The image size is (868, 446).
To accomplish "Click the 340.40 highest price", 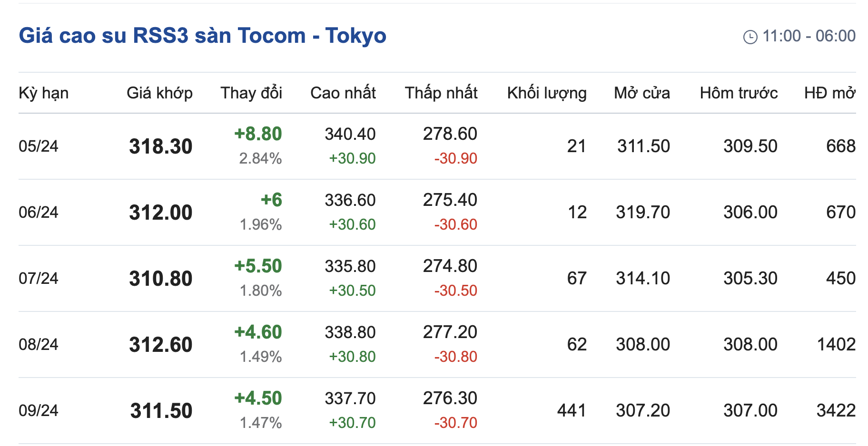I will click(x=350, y=134).
